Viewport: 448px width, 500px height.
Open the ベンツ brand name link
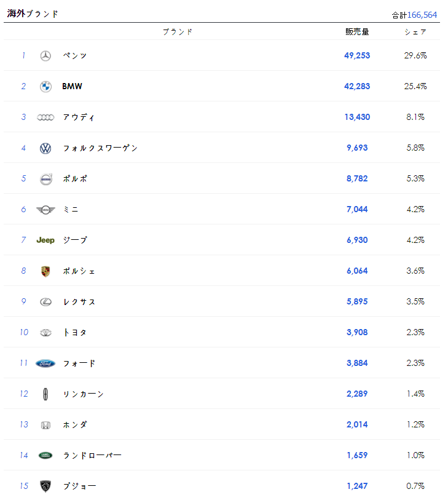pos(75,56)
